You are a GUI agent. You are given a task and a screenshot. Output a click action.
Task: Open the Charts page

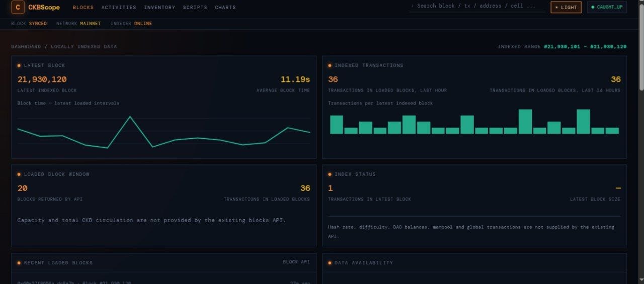point(225,8)
